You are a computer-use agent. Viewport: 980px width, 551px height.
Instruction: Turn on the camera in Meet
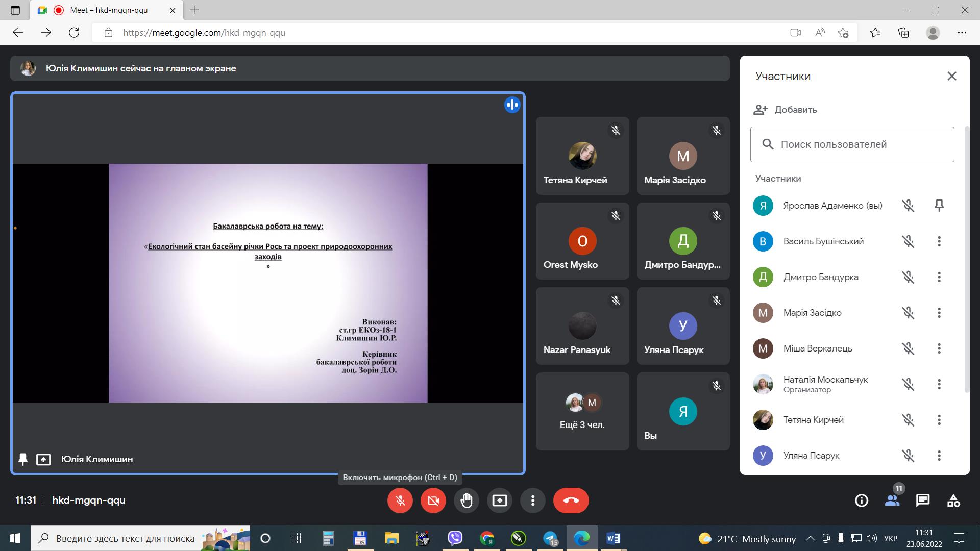click(x=433, y=500)
